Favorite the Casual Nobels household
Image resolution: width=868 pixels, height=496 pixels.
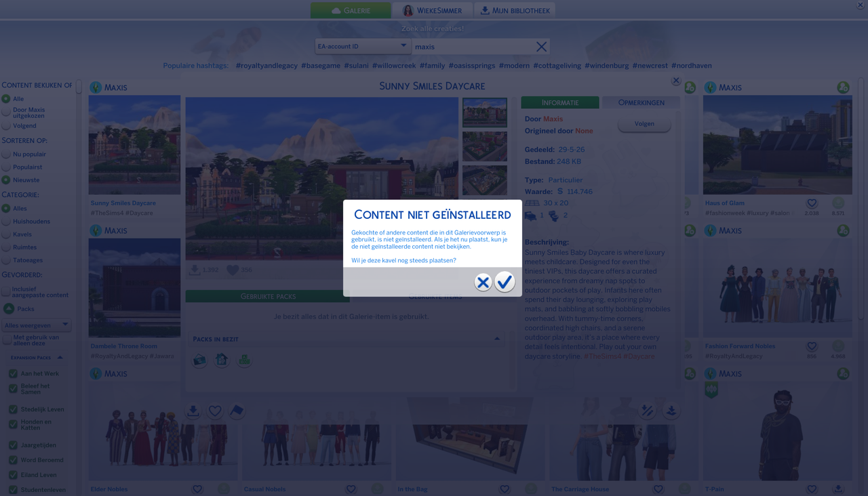(351, 489)
